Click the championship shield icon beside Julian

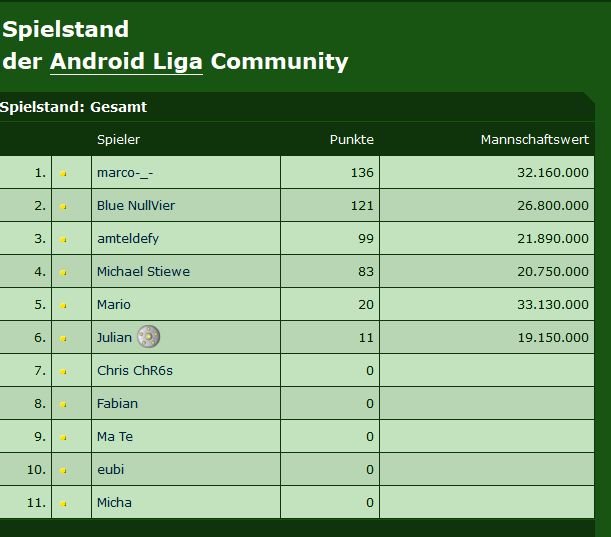tap(148, 337)
